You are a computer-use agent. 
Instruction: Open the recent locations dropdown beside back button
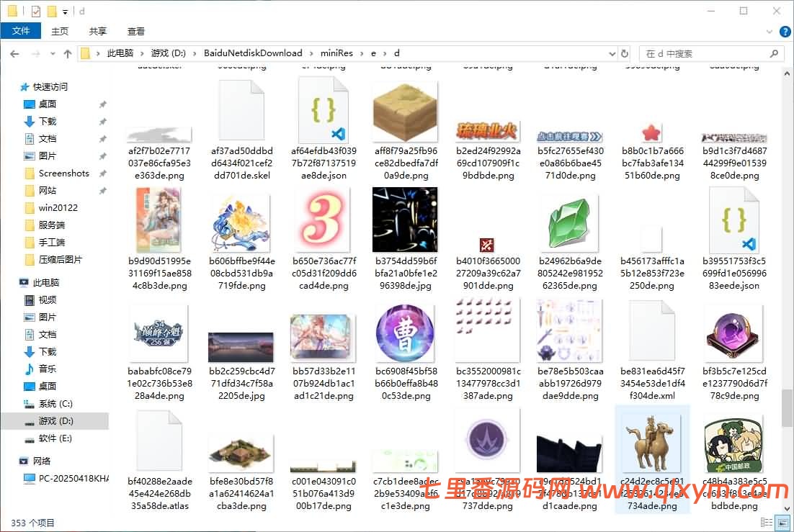tap(53, 53)
